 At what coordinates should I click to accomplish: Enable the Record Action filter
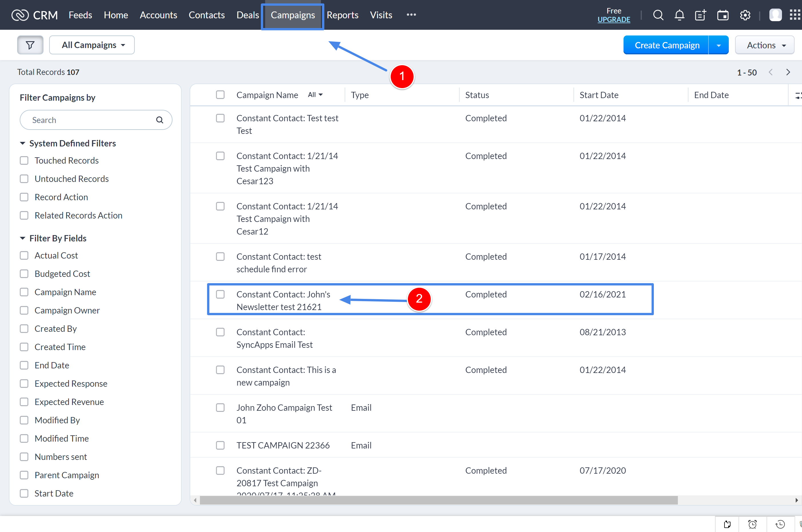tap(24, 197)
